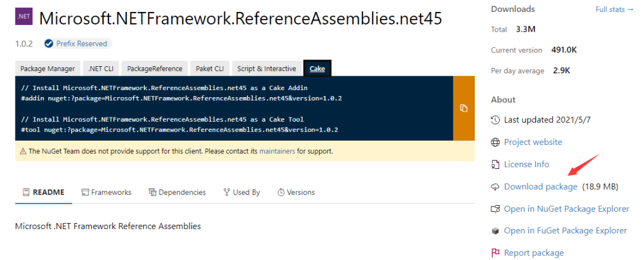Image resolution: width=644 pixels, height=260 pixels.
Task: Click the 'as a Cake Tool' comment line
Action: (163, 119)
